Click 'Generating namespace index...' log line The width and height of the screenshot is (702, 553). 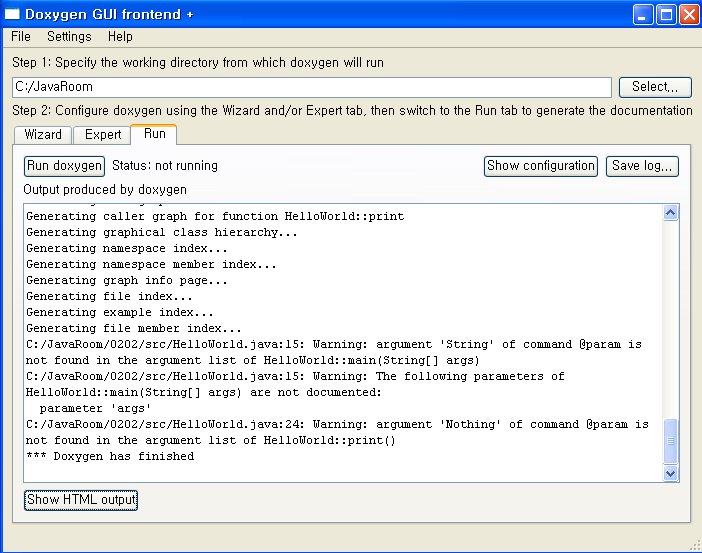click(x=127, y=249)
